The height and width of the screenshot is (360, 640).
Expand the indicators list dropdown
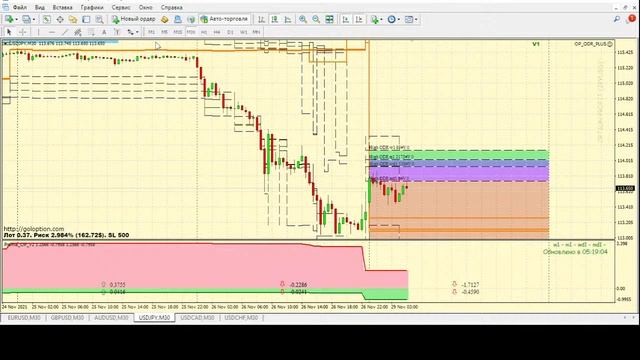381,19
